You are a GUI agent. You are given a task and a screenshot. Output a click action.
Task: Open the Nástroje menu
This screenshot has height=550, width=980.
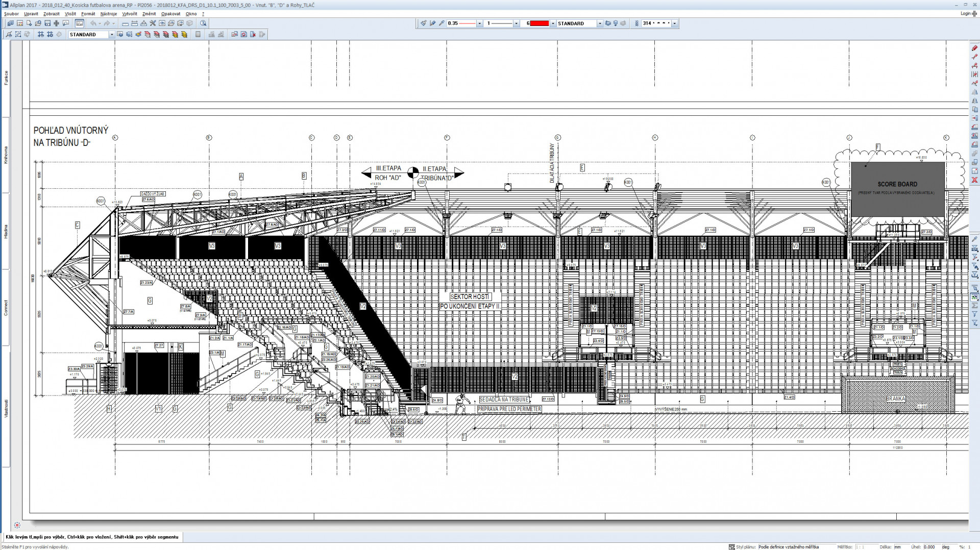coord(108,14)
